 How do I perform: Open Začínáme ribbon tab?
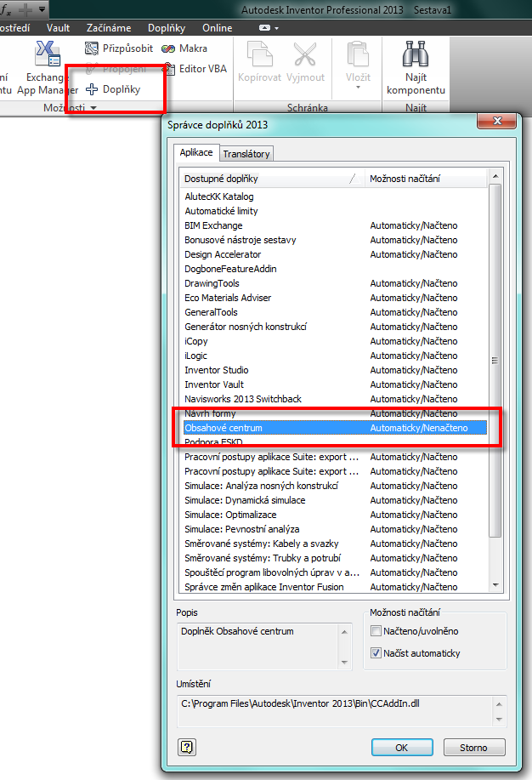click(x=109, y=28)
